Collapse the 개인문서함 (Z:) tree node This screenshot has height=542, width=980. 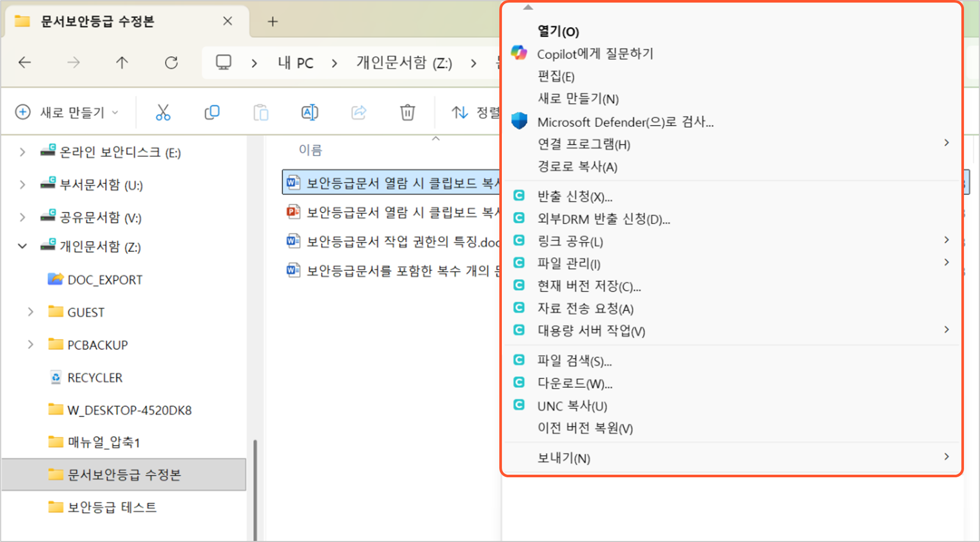tap(22, 246)
